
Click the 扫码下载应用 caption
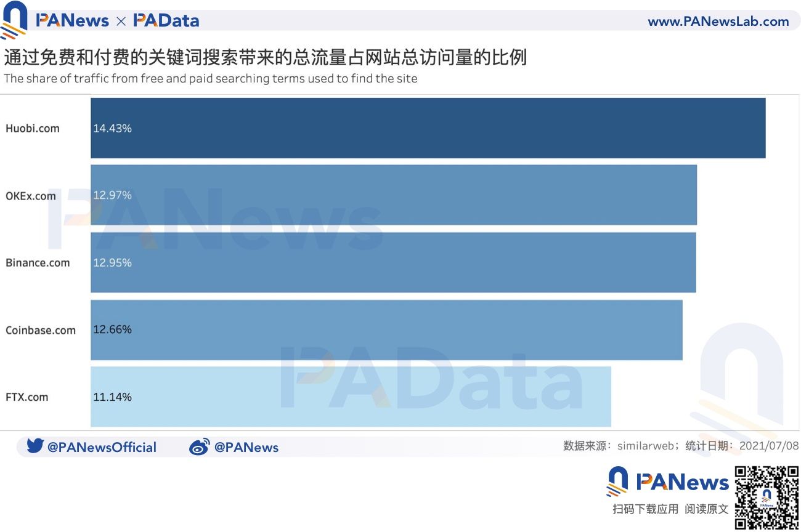[645, 509]
